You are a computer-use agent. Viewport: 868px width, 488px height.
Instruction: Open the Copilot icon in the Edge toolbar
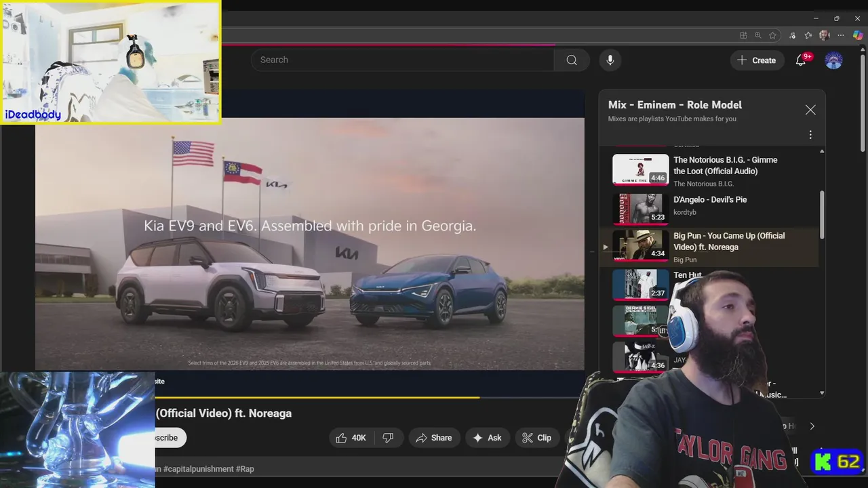(858, 35)
